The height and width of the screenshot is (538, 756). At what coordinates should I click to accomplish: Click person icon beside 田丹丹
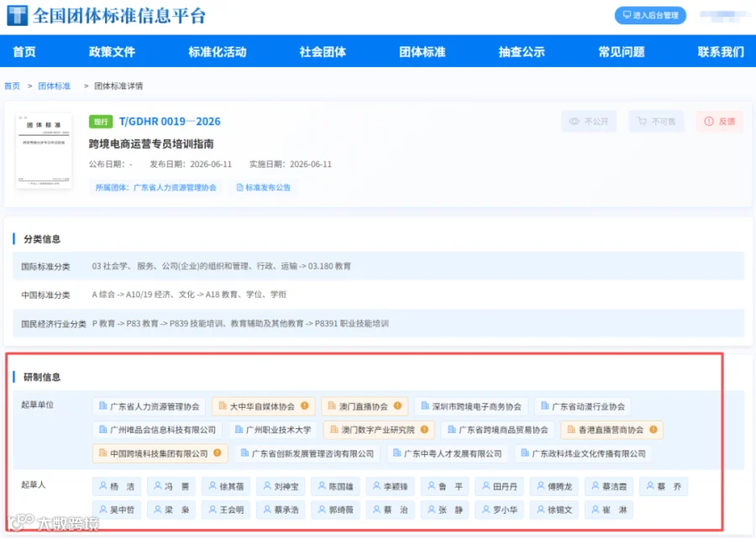click(x=486, y=486)
